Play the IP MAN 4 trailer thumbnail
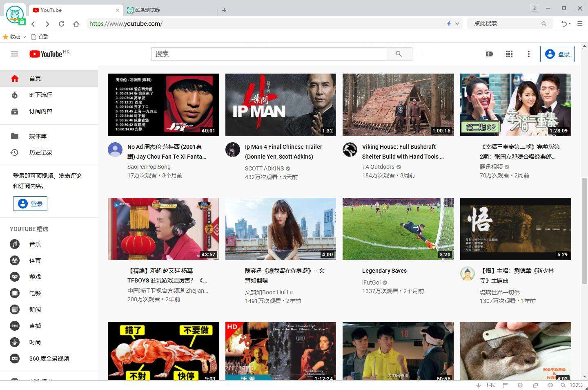The height and width of the screenshot is (390, 588). click(281, 105)
